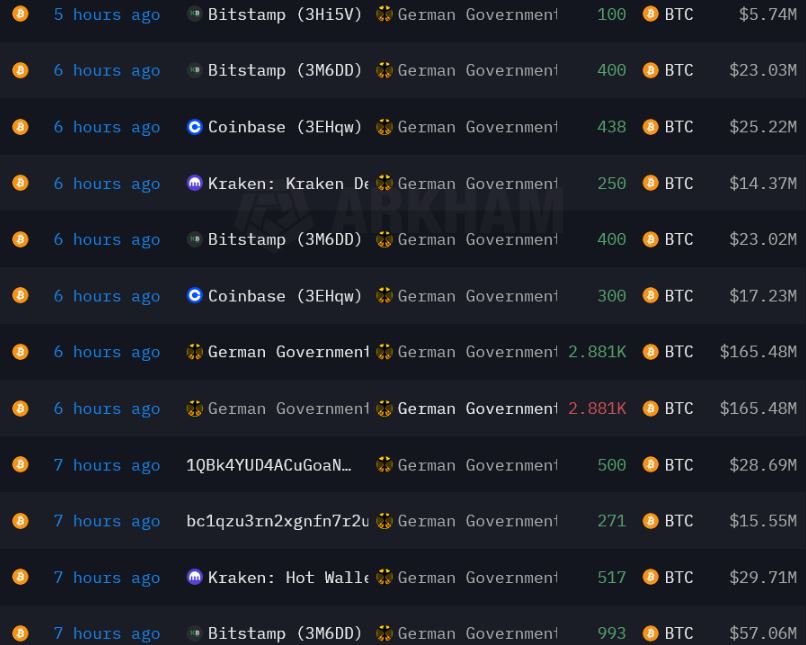Viewport: 806px width, 645px height.
Task: Click the Bitstamp logo in the $5.74M row
Action: tap(194, 14)
